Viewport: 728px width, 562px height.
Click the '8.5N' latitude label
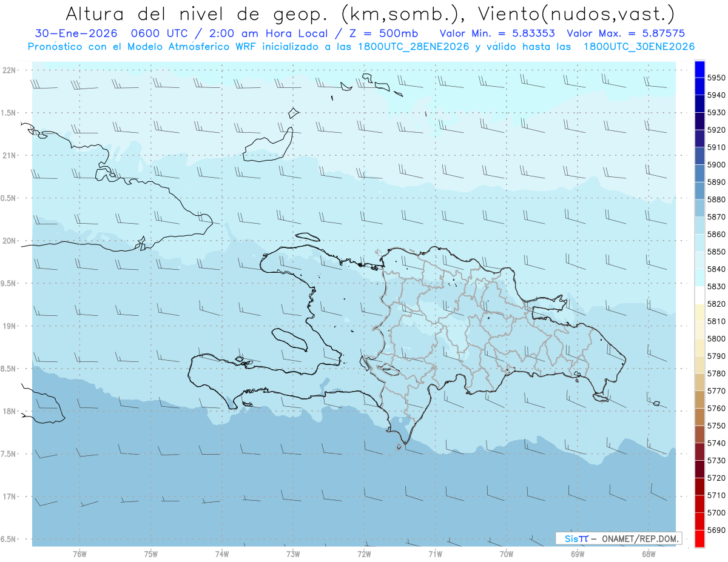click(8, 369)
